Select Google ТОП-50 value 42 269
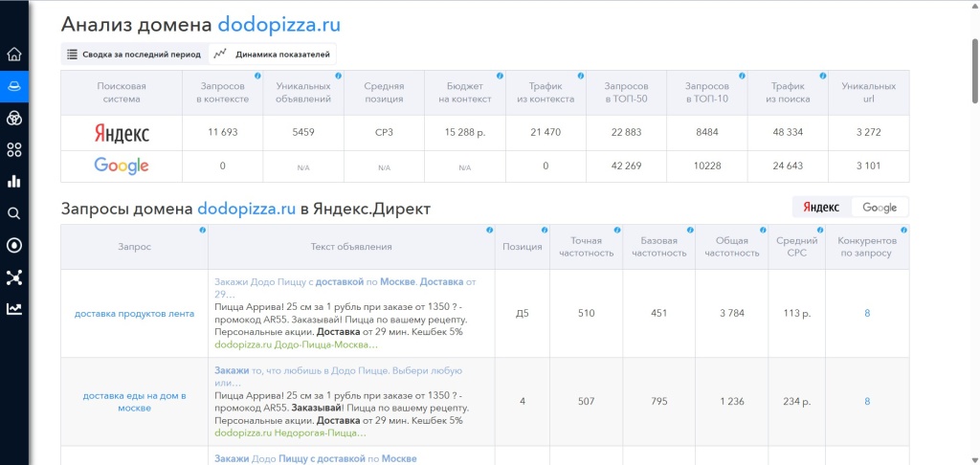This screenshot has height=465, width=980. [x=626, y=166]
